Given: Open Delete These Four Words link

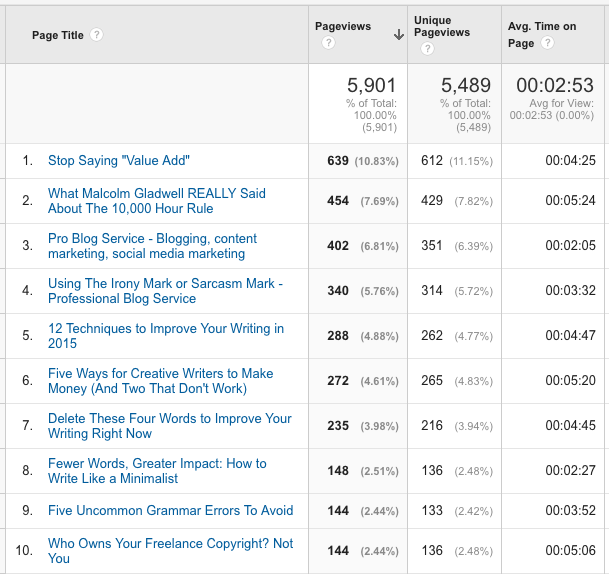Looking at the screenshot, I should (x=170, y=426).
